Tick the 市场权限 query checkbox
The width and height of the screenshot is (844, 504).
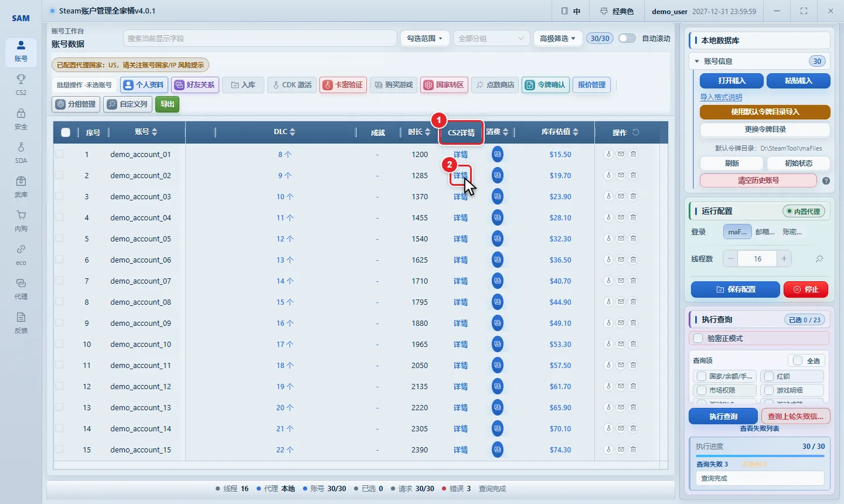[x=702, y=390]
